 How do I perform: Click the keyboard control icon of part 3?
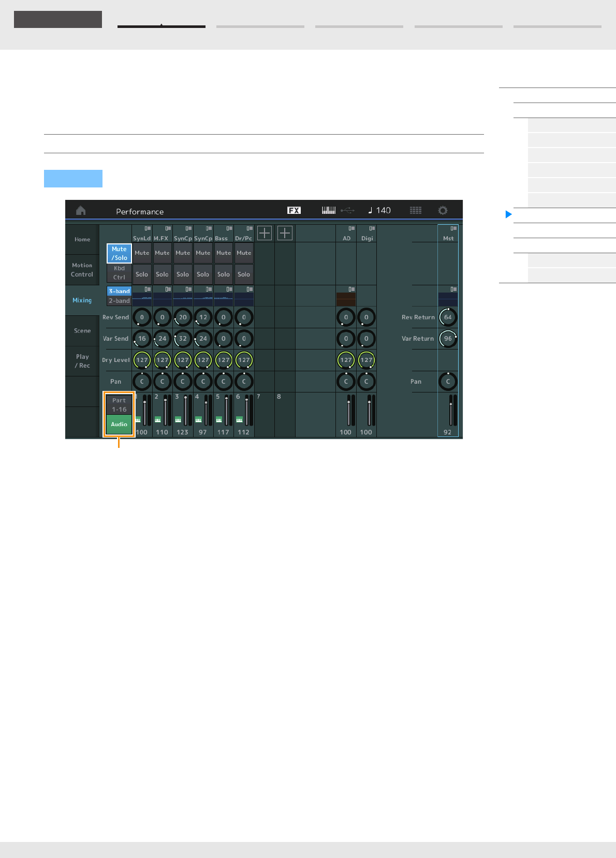[178, 419]
